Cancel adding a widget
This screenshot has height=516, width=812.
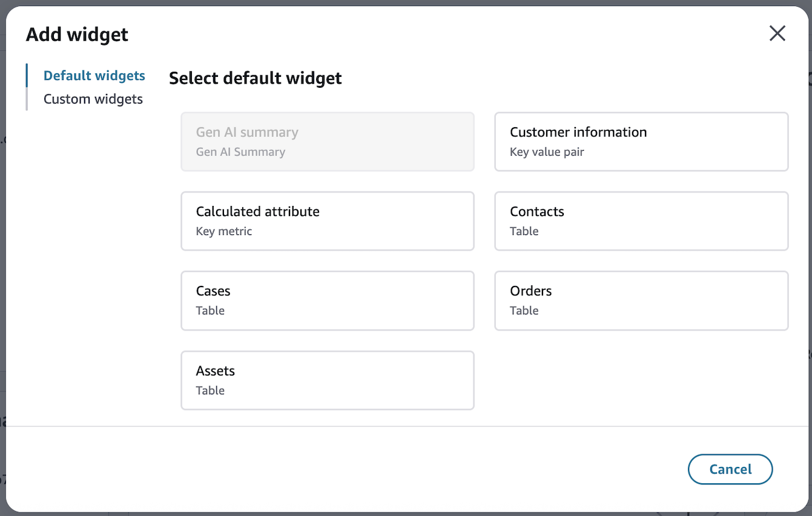coord(730,469)
